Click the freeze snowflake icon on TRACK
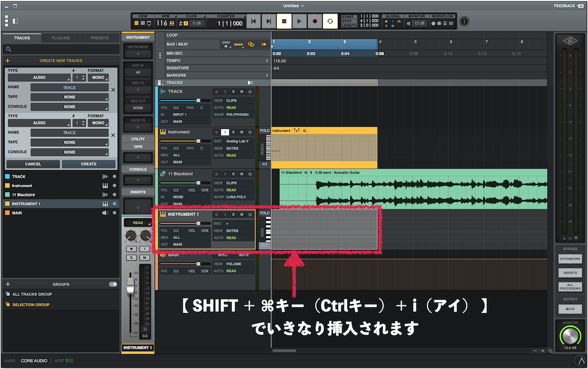 [x=249, y=92]
